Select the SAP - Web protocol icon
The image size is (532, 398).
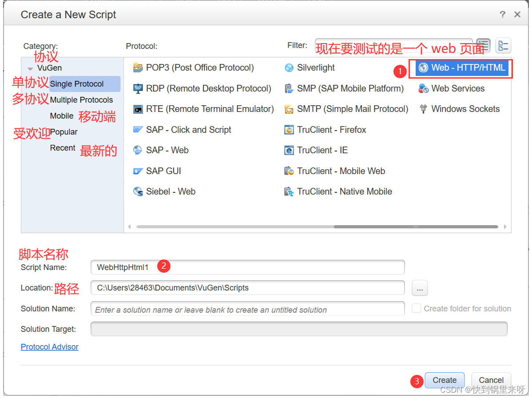[x=138, y=150]
